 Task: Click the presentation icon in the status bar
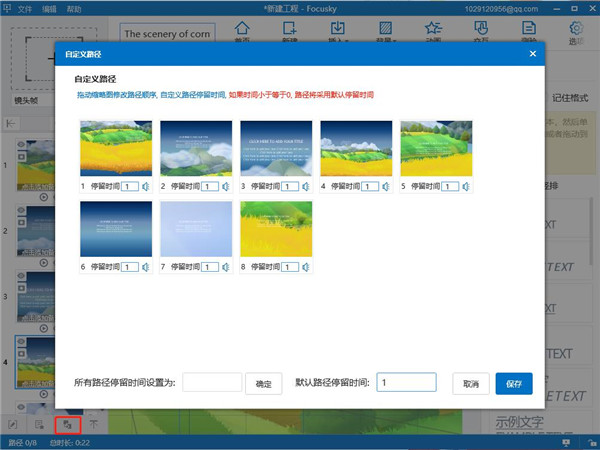tap(566, 443)
